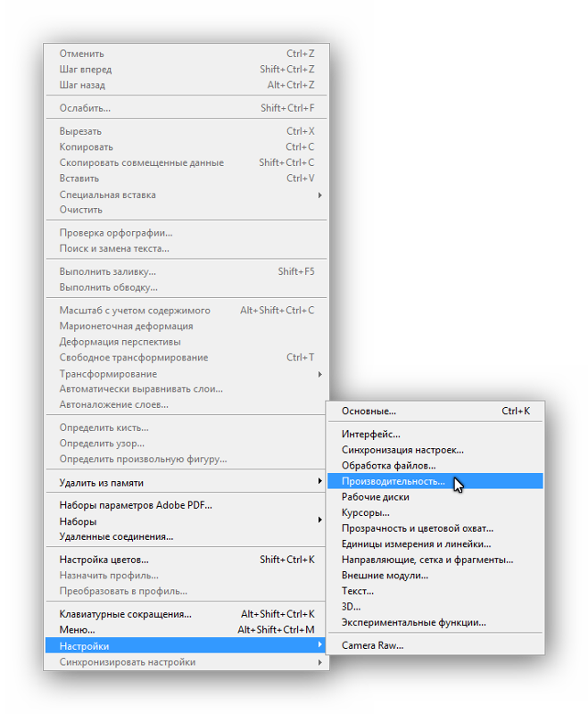588x714 pixels.
Task: Select Экспериментальные функции entry
Action: pos(435,622)
